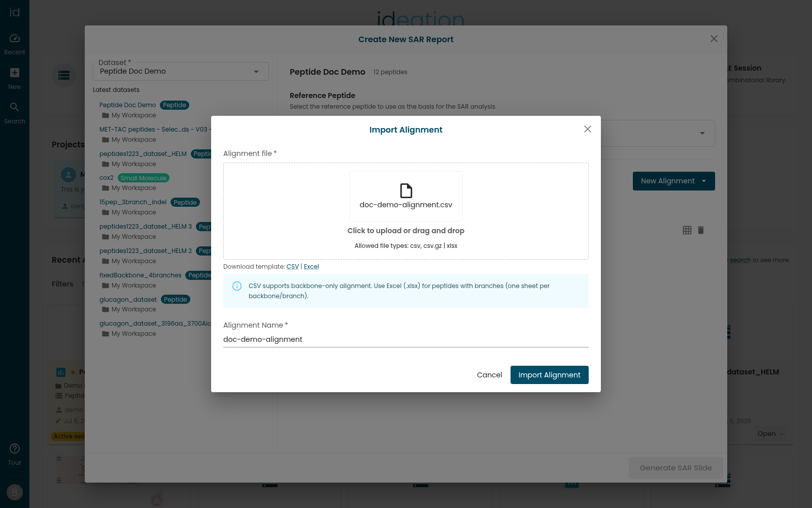Click the Small Molecule tag on cox2
Screen dimensions: 812x508
(144, 178)
